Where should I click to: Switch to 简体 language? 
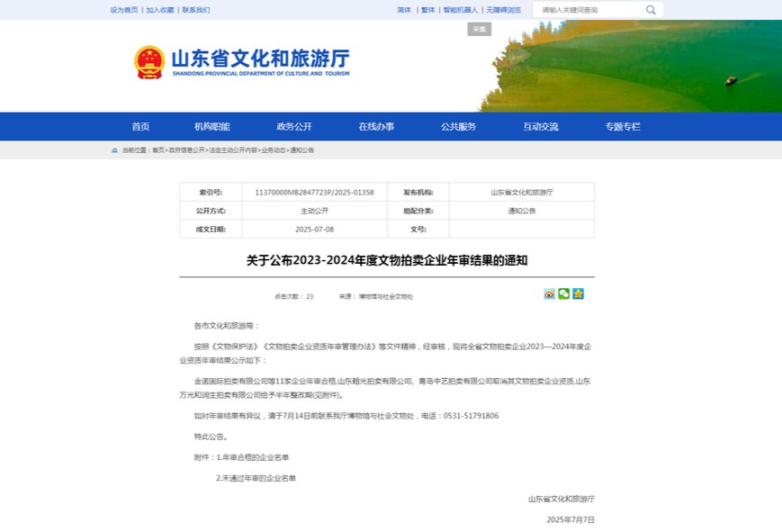point(404,10)
